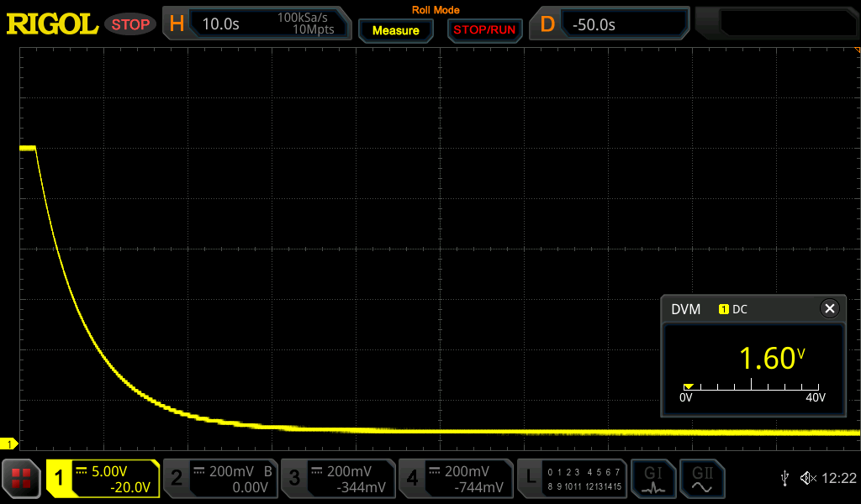Click the channel 1 ground level marker
Image resolution: width=861 pixels, height=504 pixels.
10,444
